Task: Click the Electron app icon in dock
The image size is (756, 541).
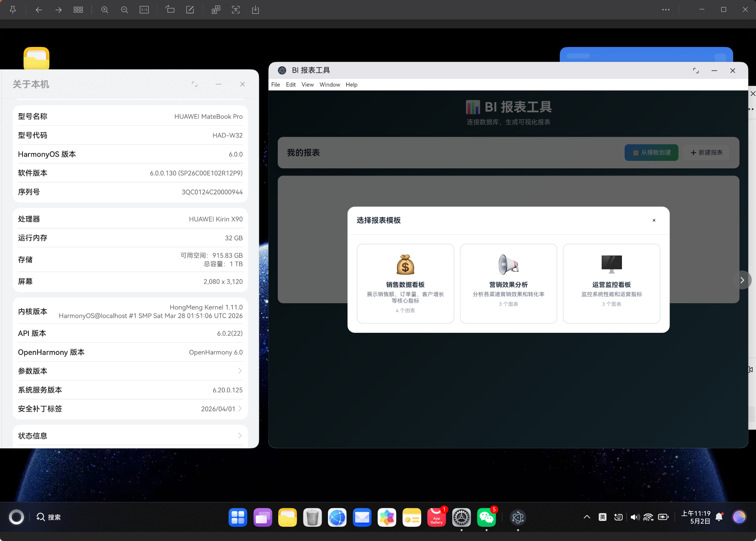Action: tap(518, 517)
